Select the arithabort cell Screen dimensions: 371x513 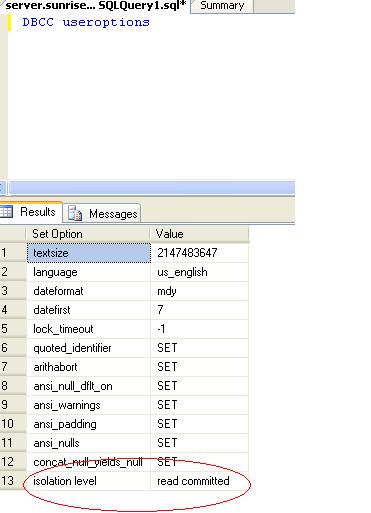pos(89,367)
